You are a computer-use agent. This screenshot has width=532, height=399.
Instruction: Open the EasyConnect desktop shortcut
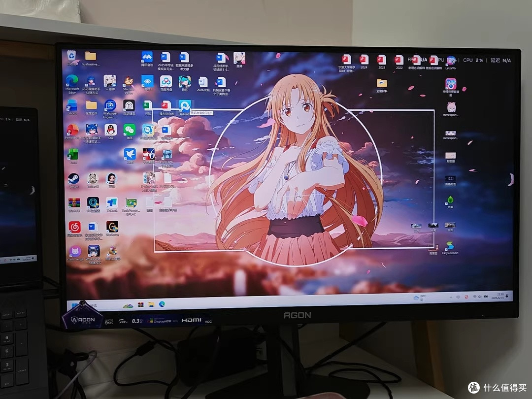point(450,248)
